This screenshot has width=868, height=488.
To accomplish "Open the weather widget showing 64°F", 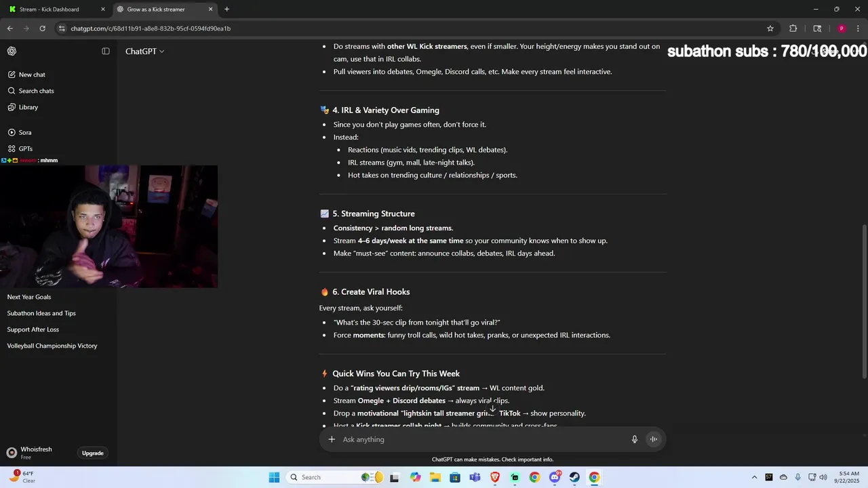I will click(24, 477).
